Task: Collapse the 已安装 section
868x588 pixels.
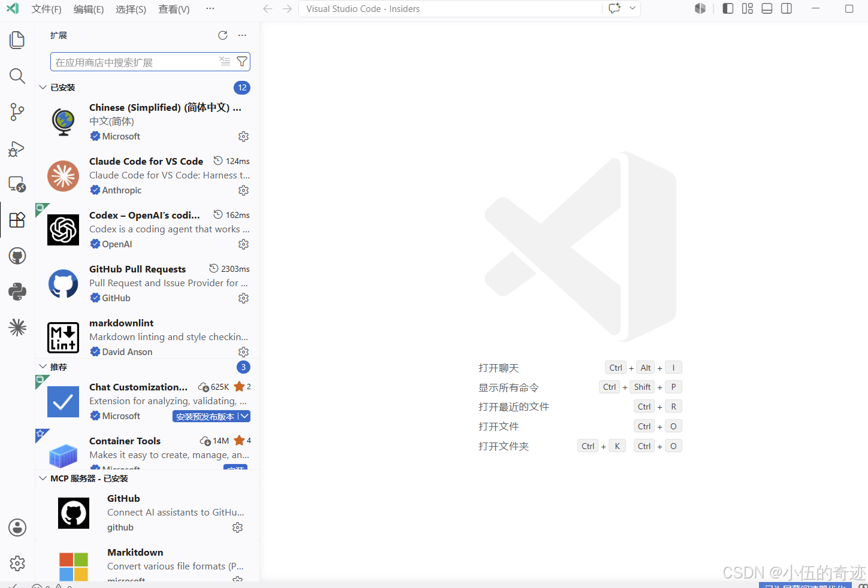Action: 43,87
